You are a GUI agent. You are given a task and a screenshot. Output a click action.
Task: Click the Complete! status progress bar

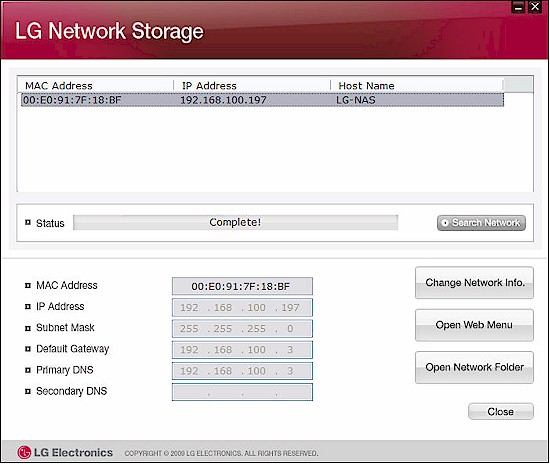(x=235, y=222)
